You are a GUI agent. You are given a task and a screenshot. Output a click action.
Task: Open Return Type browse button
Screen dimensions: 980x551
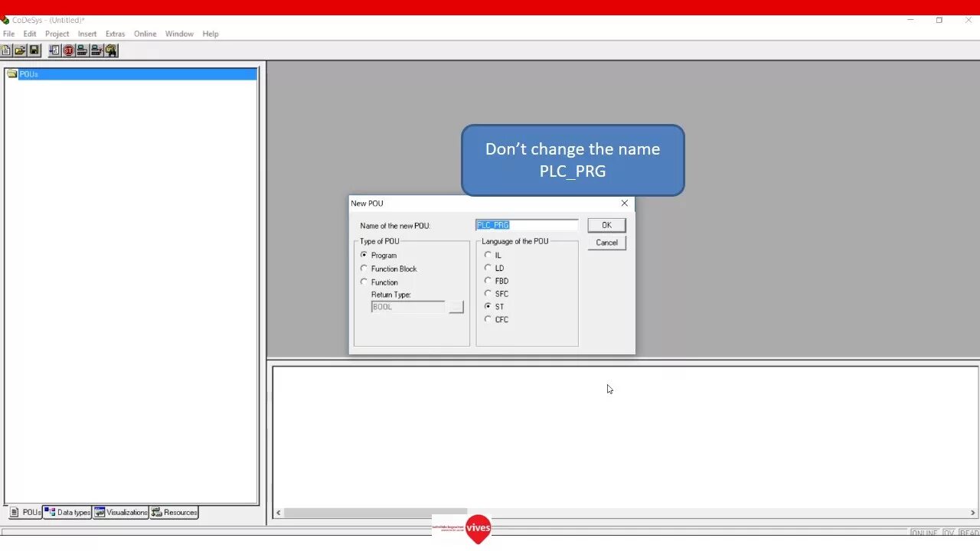pos(456,307)
